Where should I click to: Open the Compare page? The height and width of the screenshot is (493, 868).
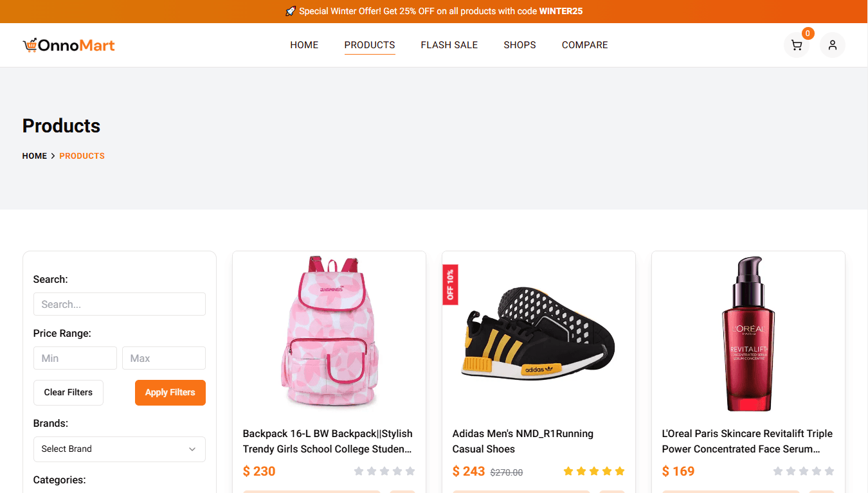pyautogui.click(x=584, y=45)
